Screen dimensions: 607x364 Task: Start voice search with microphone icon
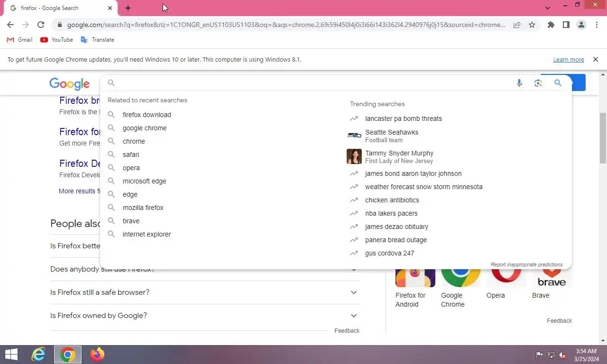[519, 83]
